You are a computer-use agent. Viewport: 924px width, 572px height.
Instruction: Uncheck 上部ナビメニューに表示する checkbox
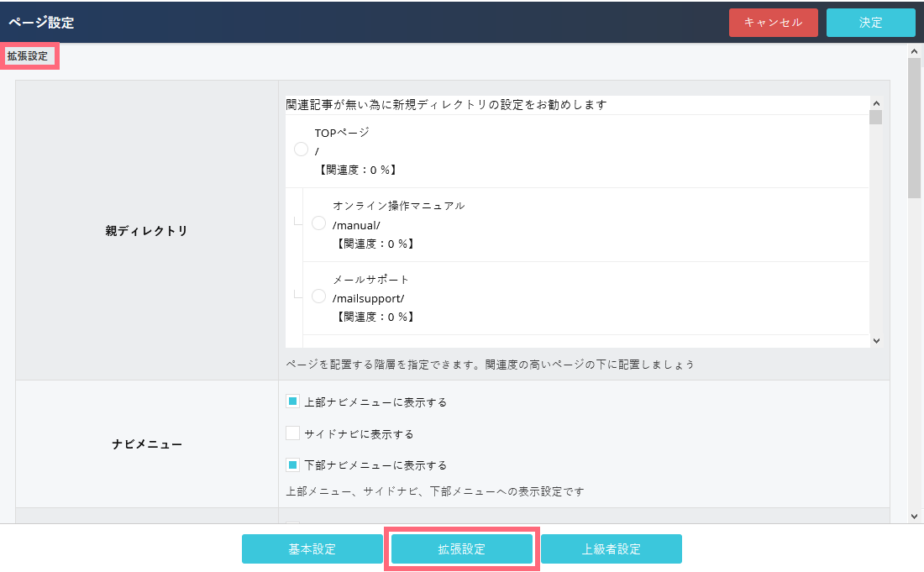coord(292,402)
